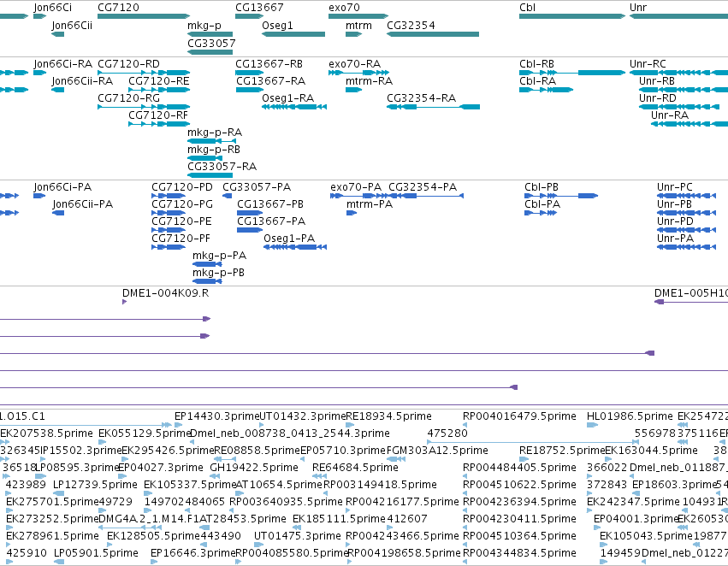This screenshot has height=566, width=728.
Task: Select EST EP14430.3prime
Action: [178, 425]
